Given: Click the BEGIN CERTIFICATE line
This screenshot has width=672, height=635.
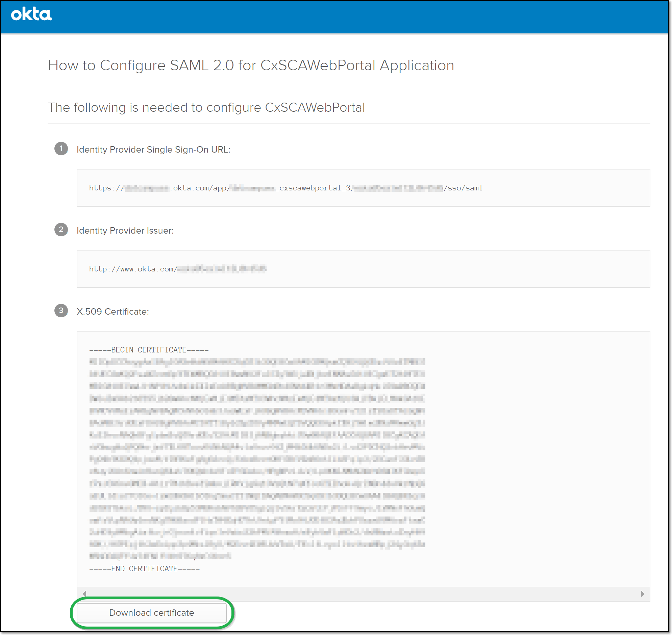Looking at the screenshot, I should tap(149, 350).
